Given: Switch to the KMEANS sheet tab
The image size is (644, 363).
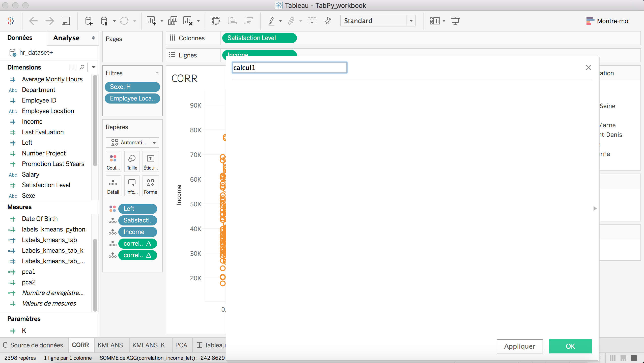Looking at the screenshot, I should pos(110,345).
